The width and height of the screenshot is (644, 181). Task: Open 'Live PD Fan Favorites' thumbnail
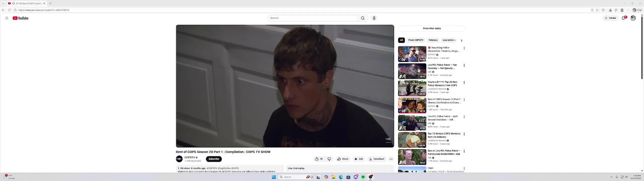412,71
